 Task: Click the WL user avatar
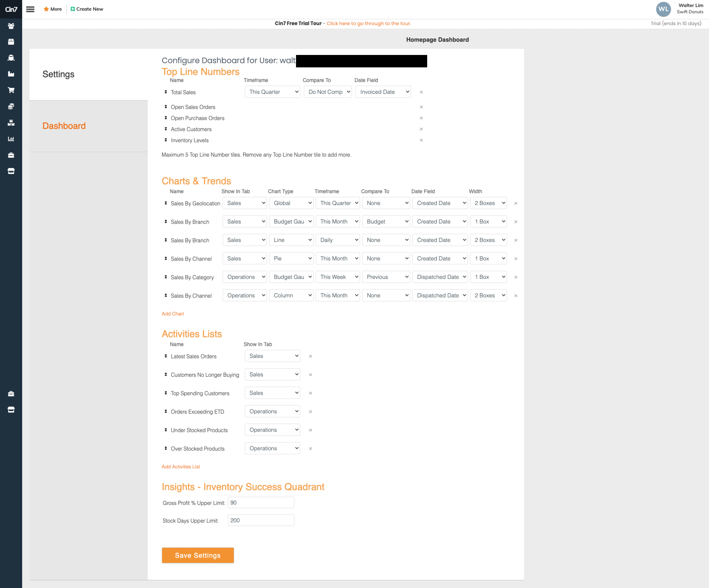point(663,9)
